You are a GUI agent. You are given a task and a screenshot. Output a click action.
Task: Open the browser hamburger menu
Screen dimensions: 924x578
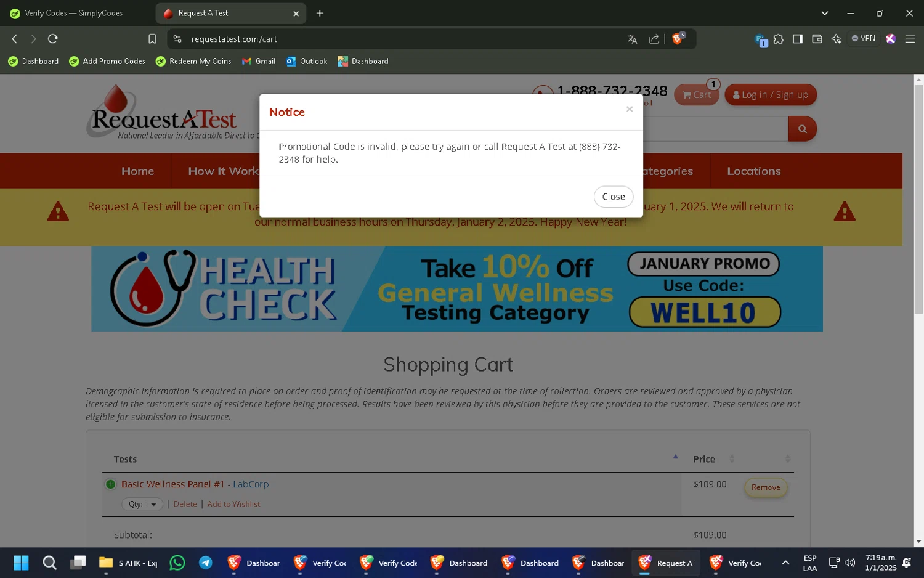point(910,39)
